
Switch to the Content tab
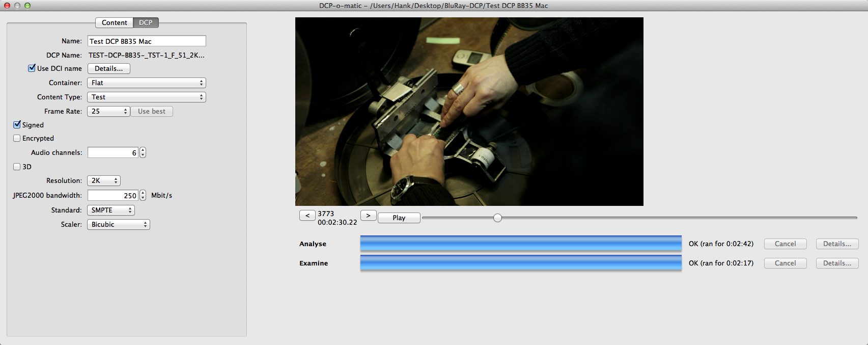click(114, 22)
